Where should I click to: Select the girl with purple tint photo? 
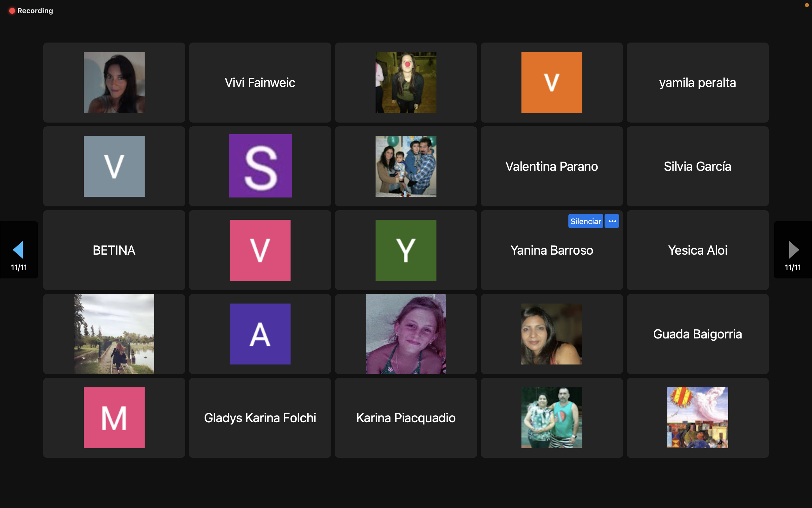tap(406, 334)
